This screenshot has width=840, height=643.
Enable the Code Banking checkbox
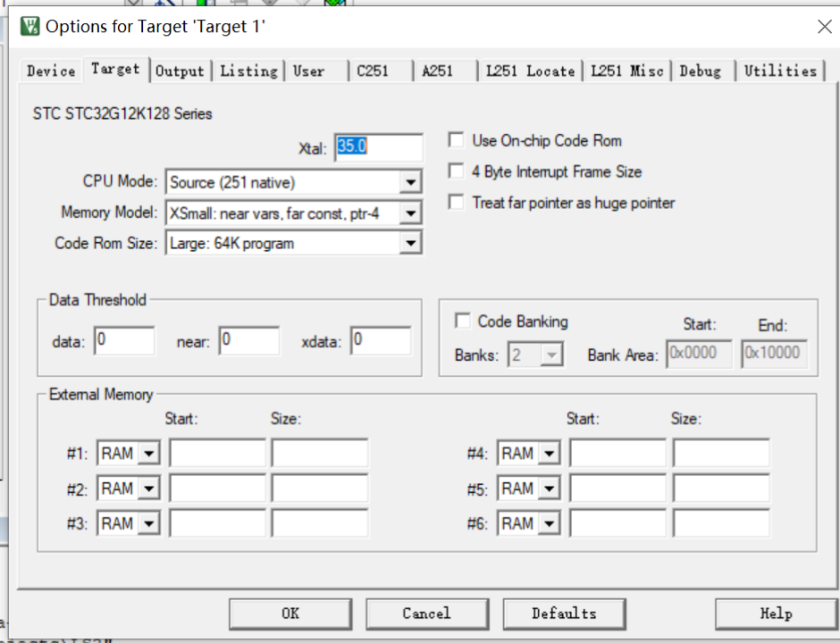(x=462, y=321)
